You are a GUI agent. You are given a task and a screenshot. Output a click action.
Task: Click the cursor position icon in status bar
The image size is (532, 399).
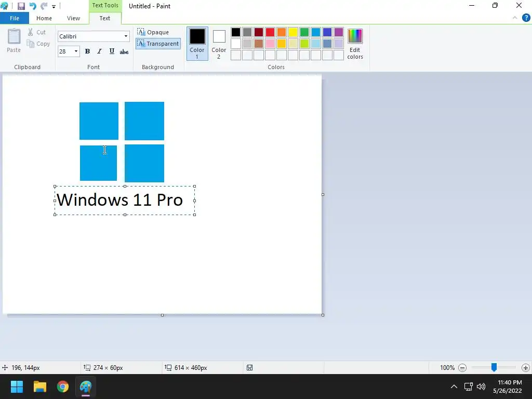(x=5, y=367)
